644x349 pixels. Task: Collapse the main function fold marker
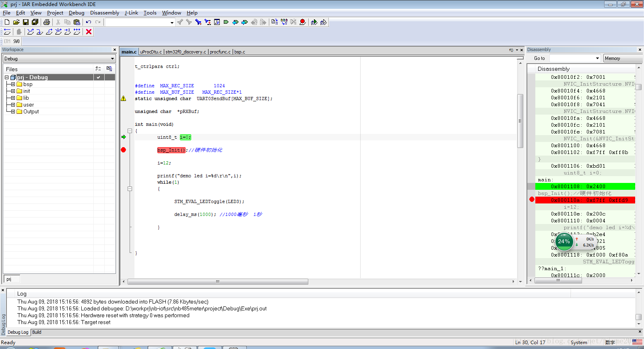click(130, 131)
